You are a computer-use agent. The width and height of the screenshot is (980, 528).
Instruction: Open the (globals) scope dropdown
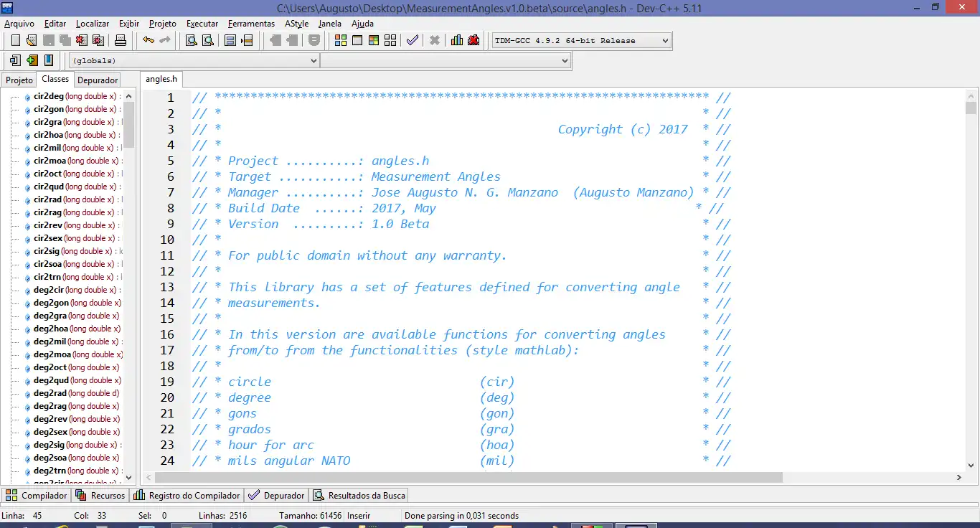[194, 61]
